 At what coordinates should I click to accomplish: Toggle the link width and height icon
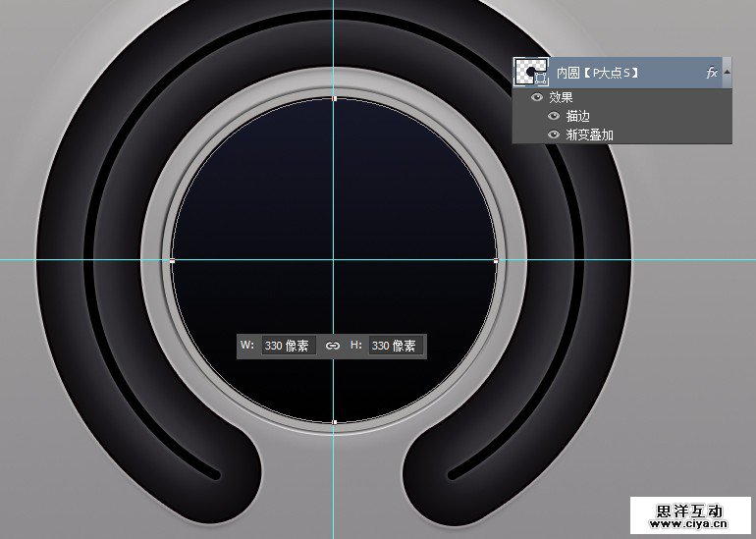333,346
